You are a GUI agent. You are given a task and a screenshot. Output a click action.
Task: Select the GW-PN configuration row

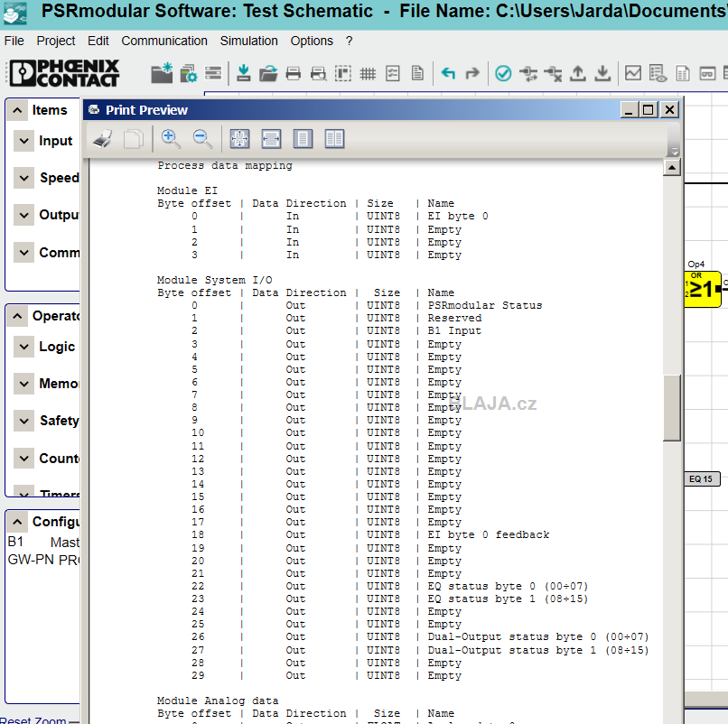[43, 560]
